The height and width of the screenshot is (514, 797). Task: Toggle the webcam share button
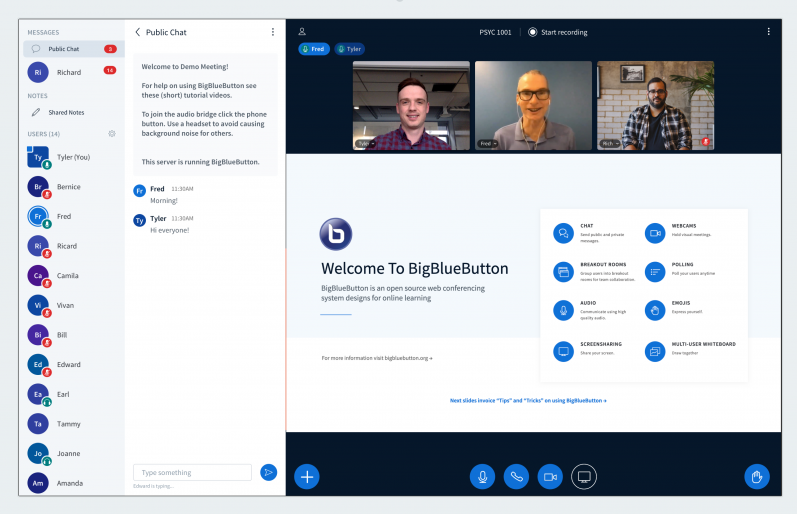coord(550,476)
